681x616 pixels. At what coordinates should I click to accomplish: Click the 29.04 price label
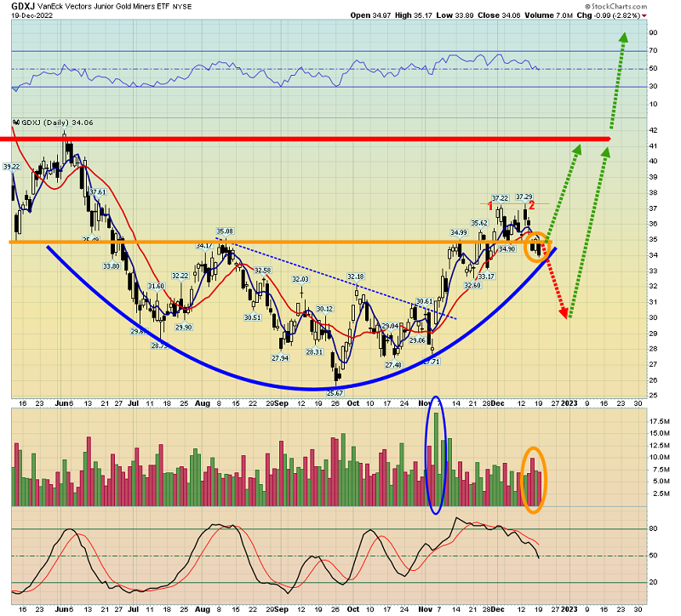tap(390, 326)
